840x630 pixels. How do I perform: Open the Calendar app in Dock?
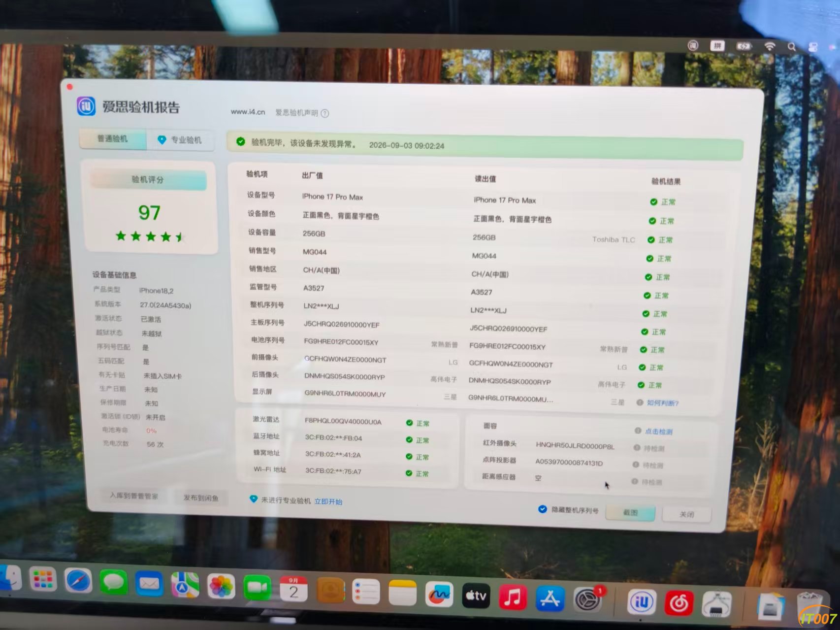293,590
